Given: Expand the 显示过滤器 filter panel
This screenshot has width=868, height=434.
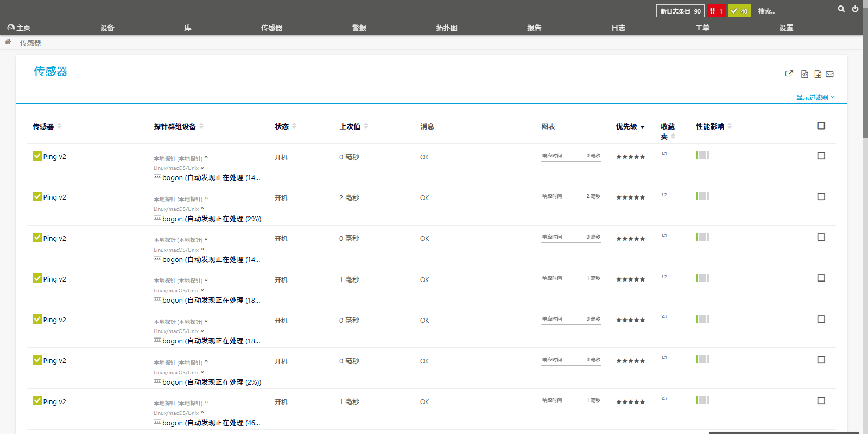Looking at the screenshot, I should (x=815, y=98).
